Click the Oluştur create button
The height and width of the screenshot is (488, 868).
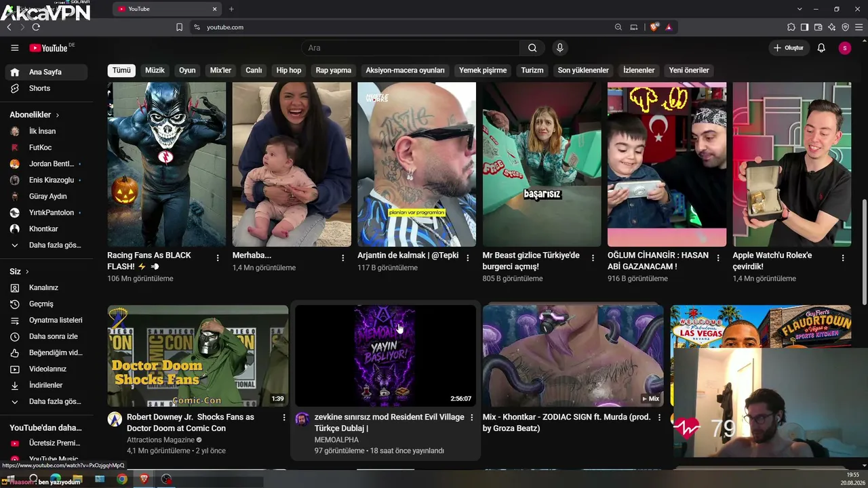click(788, 48)
